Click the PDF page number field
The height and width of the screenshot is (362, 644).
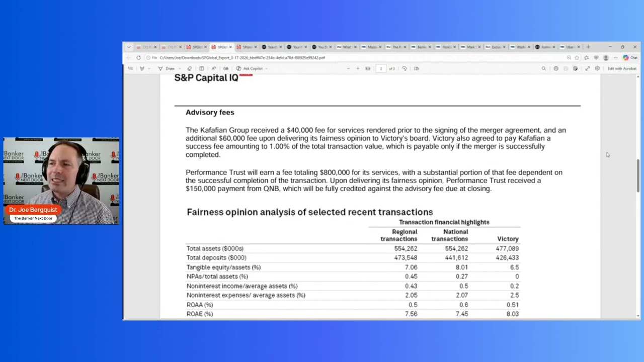(x=381, y=68)
